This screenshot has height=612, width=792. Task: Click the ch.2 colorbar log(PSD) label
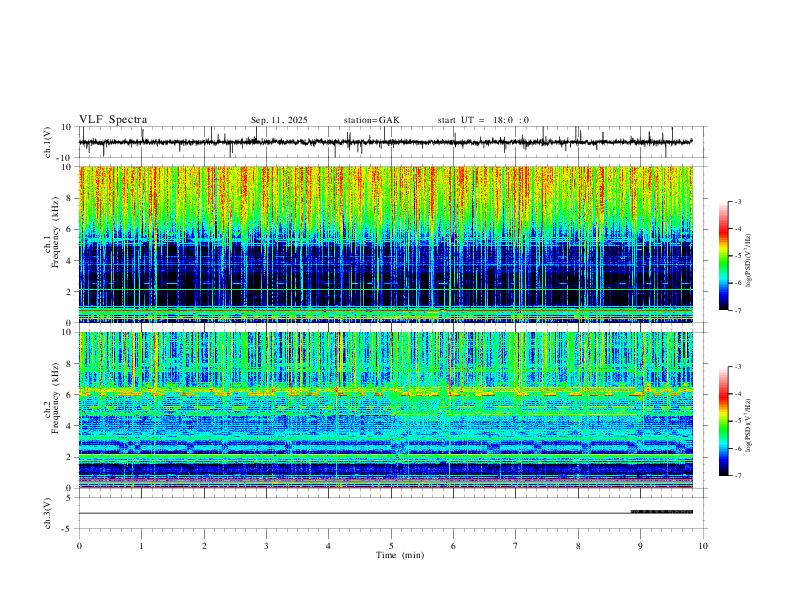coord(749,425)
